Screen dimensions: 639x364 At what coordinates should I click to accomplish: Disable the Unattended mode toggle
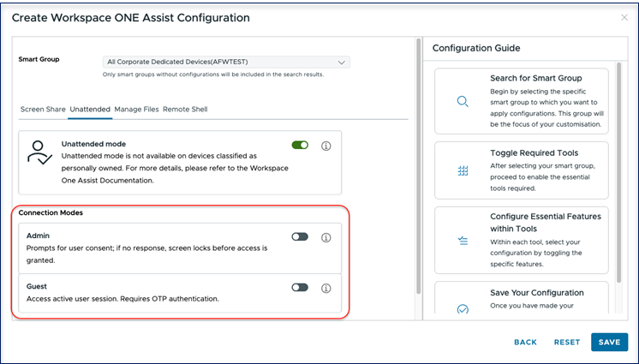pyautogui.click(x=300, y=145)
